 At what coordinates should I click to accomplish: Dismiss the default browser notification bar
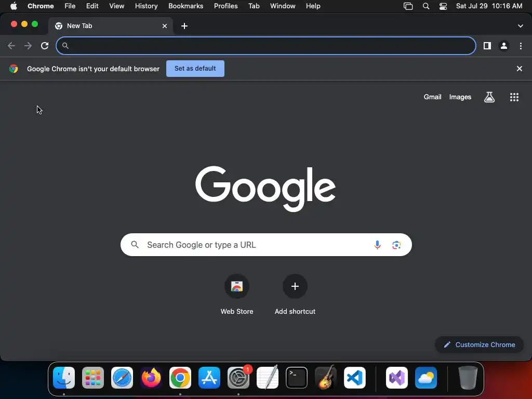(520, 69)
